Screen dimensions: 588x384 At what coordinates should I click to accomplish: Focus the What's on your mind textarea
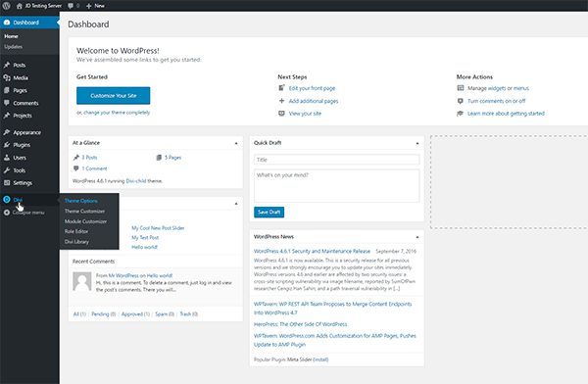point(336,186)
